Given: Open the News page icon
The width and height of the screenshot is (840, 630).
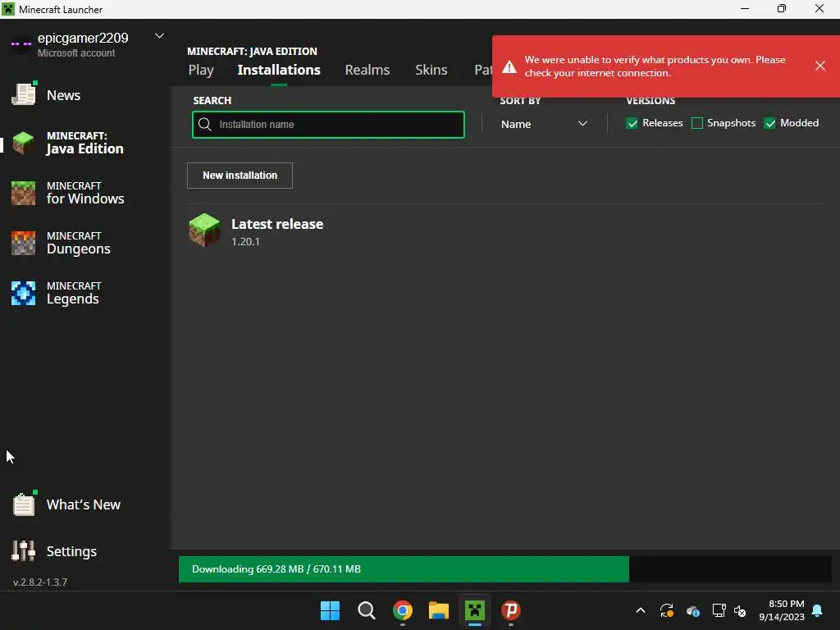Looking at the screenshot, I should 24,94.
